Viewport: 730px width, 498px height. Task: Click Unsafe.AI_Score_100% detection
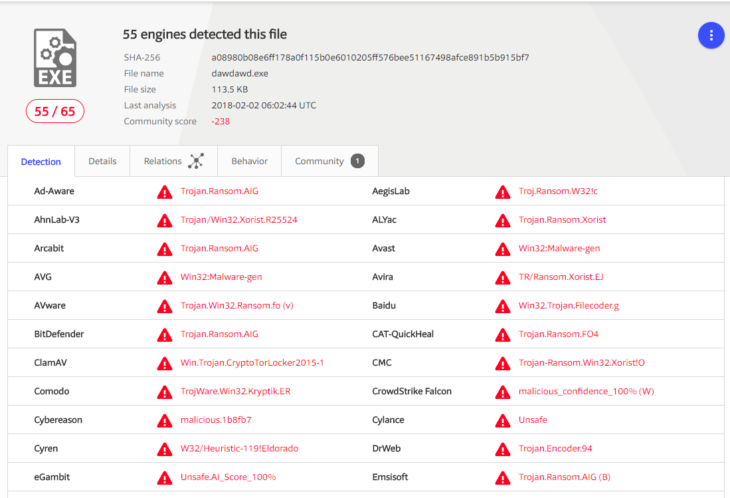pos(228,477)
